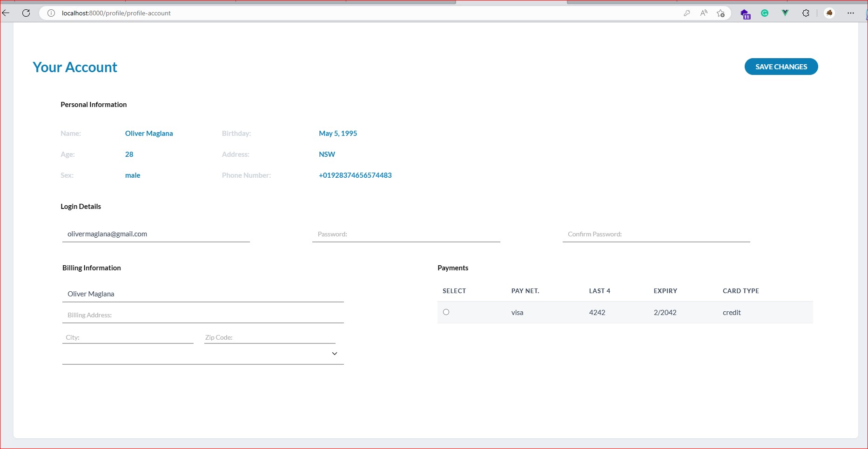This screenshot has width=868, height=449.
Task: Click the Birthday: label
Action: coord(236,134)
